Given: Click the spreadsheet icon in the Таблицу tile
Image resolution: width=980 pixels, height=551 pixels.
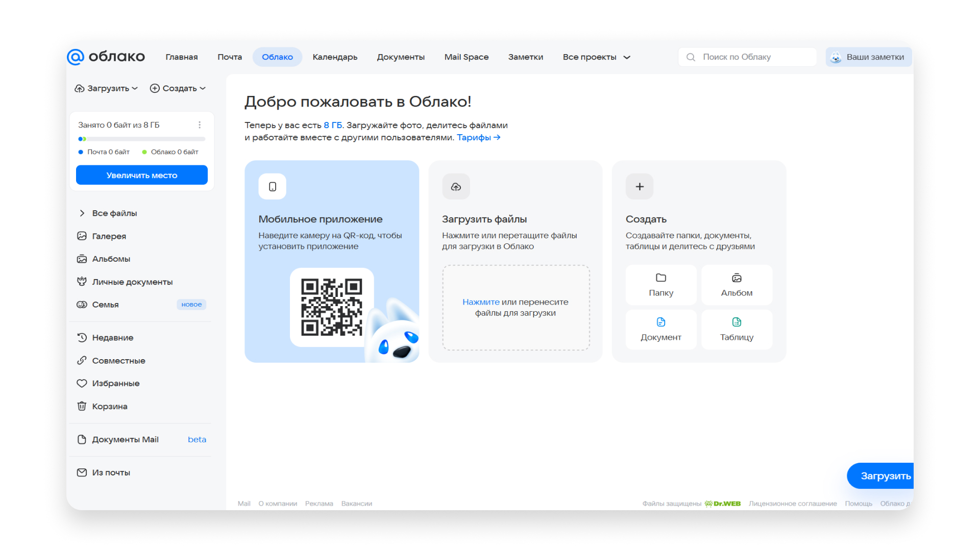Looking at the screenshot, I should [x=737, y=322].
